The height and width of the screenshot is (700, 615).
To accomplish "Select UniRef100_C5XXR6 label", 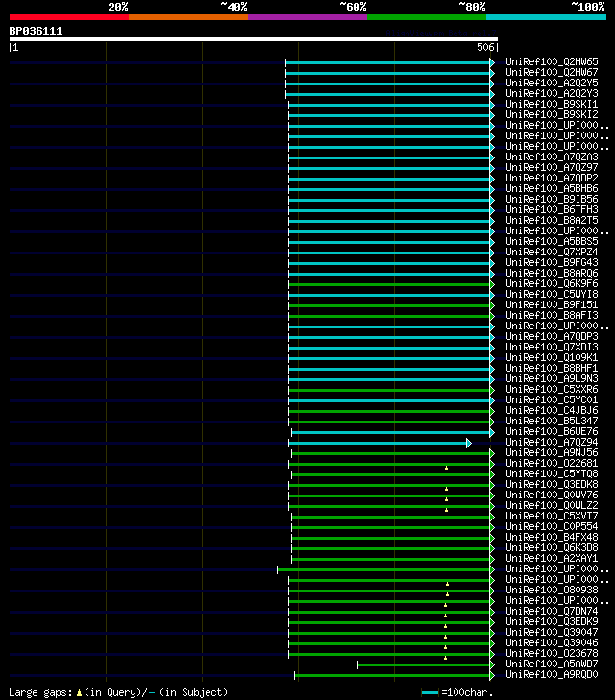I will tap(552, 389).
